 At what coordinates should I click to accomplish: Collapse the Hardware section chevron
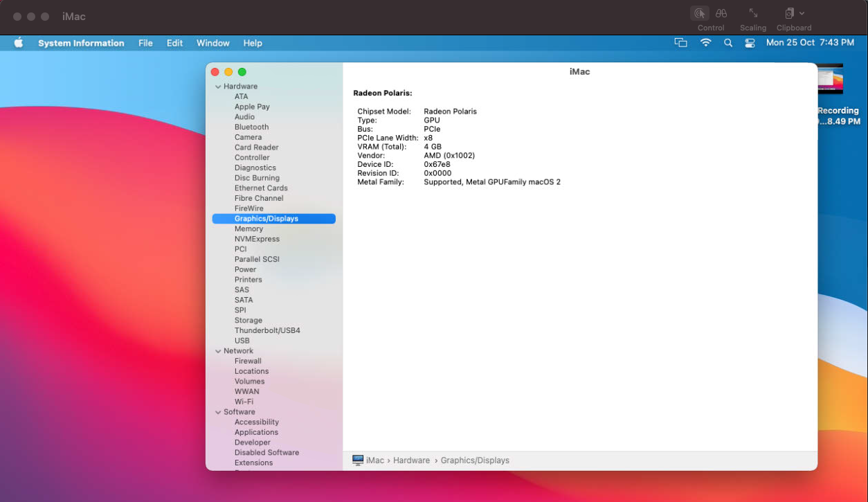point(218,87)
